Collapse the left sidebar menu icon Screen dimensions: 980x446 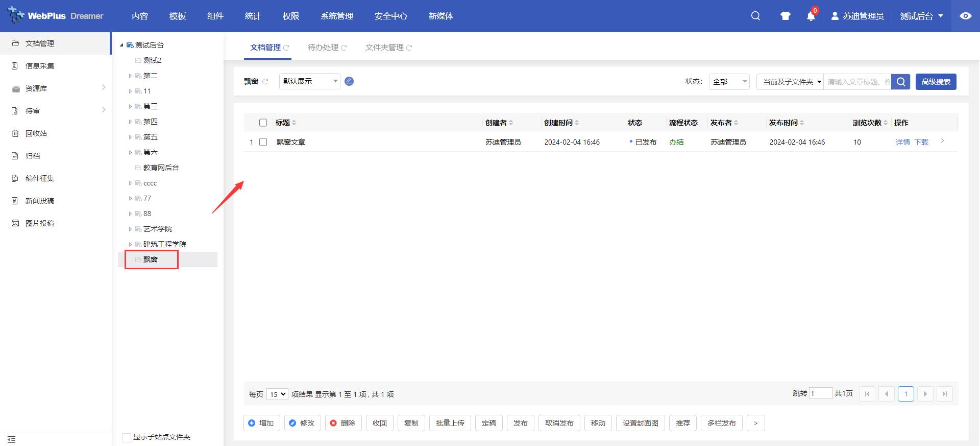point(12,439)
